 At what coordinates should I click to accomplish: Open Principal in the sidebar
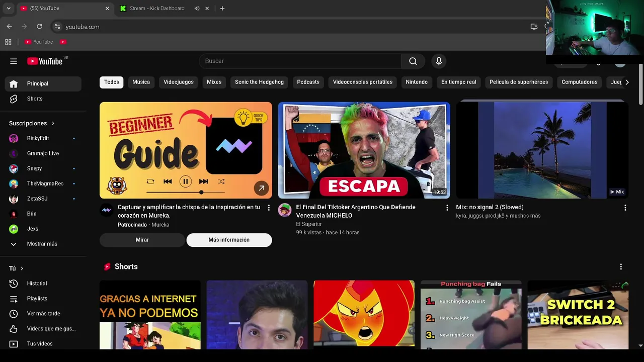click(43, 83)
